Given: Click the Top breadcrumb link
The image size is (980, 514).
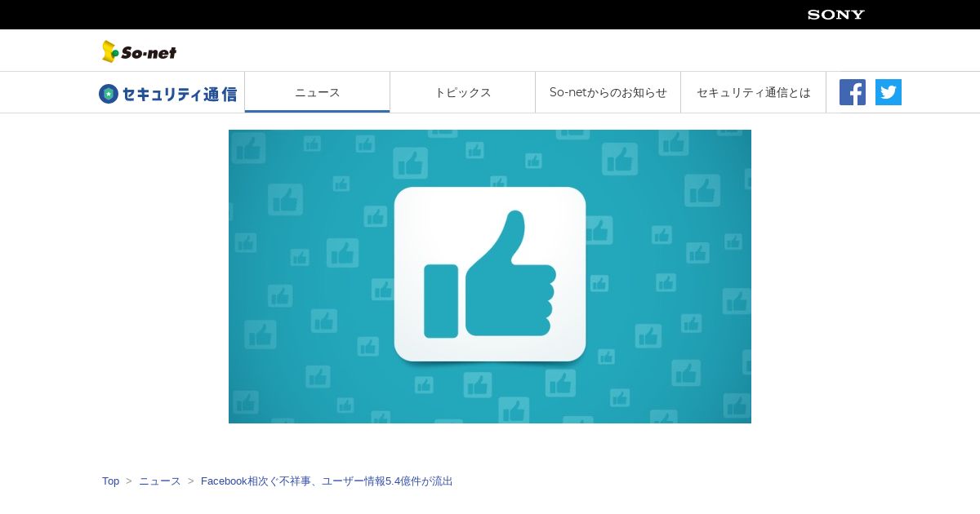Looking at the screenshot, I should [x=110, y=481].
